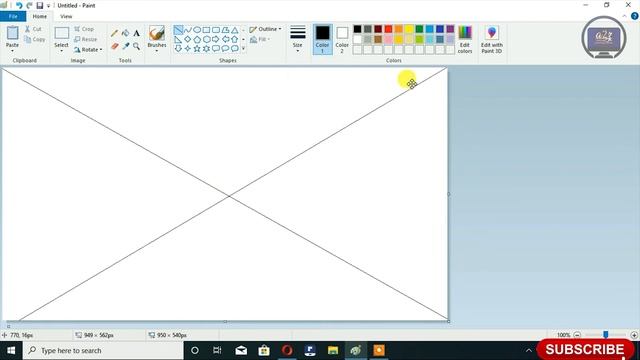Select the Right triangle shape
The image size is (640, 360).
(x=178, y=40)
